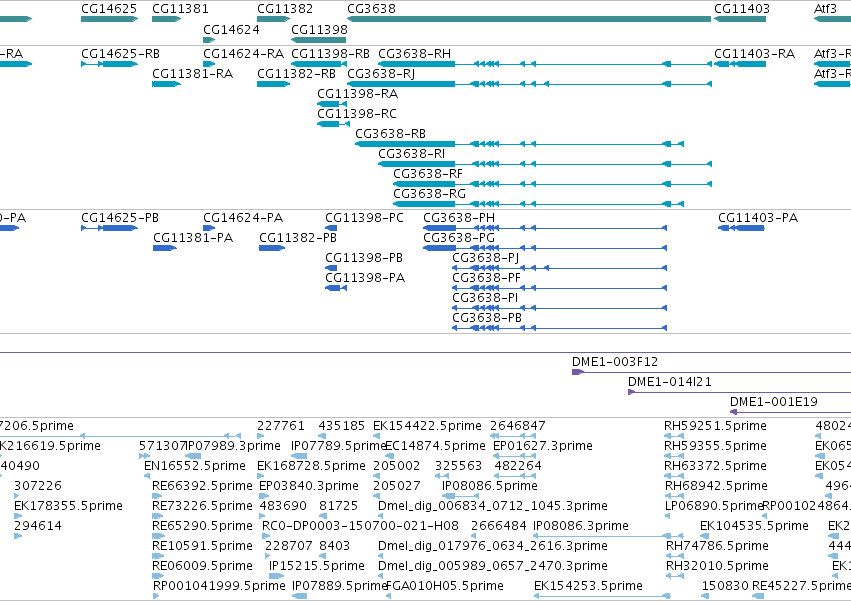Click transcript label CG3638-RJ
The width and height of the screenshot is (851, 601).
click(x=380, y=74)
